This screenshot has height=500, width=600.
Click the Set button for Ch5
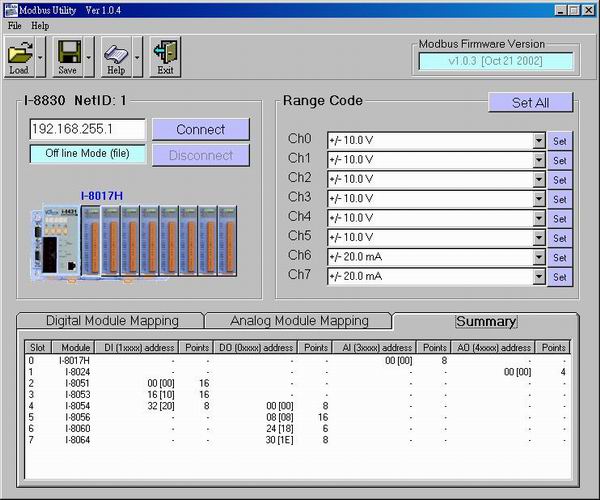tap(560, 238)
